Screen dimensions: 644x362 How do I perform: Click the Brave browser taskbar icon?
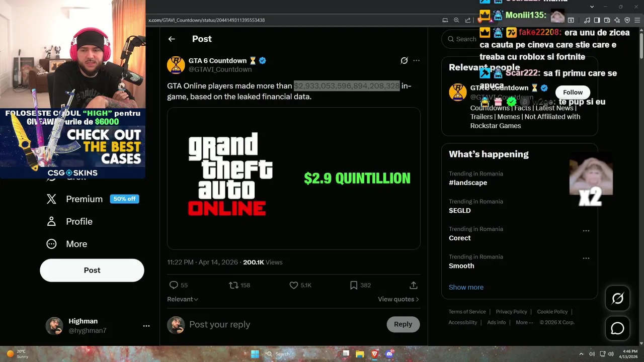click(x=374, y=354)
